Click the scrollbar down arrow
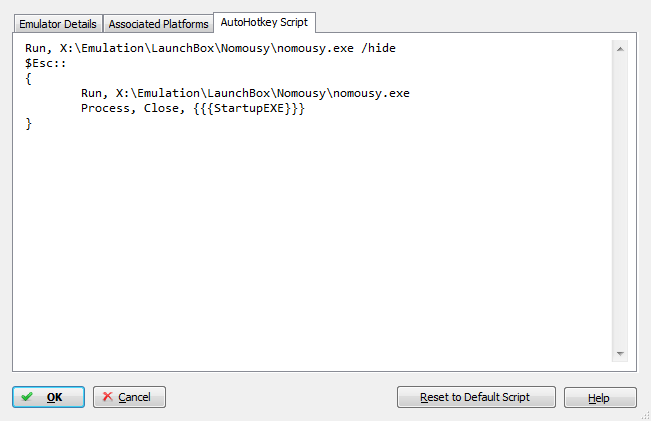 [x=620, y=354]
